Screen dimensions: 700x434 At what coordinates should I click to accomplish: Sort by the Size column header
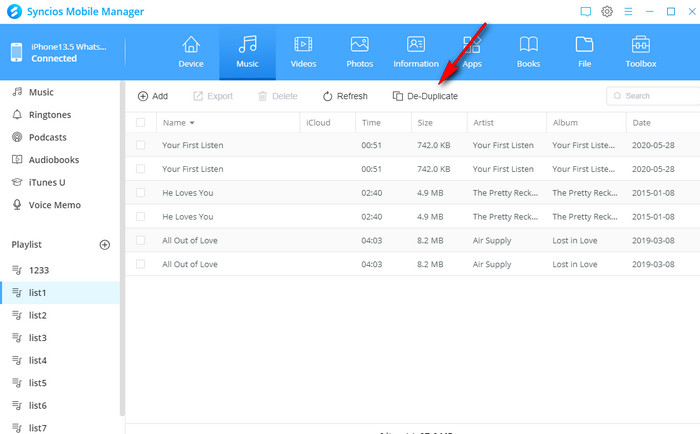[x=439, y=122]
